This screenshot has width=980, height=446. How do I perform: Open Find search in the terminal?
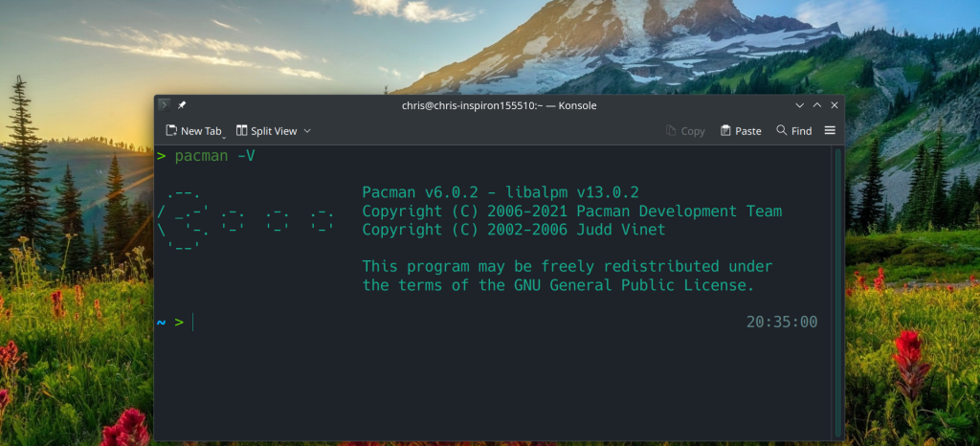[793, 131]
